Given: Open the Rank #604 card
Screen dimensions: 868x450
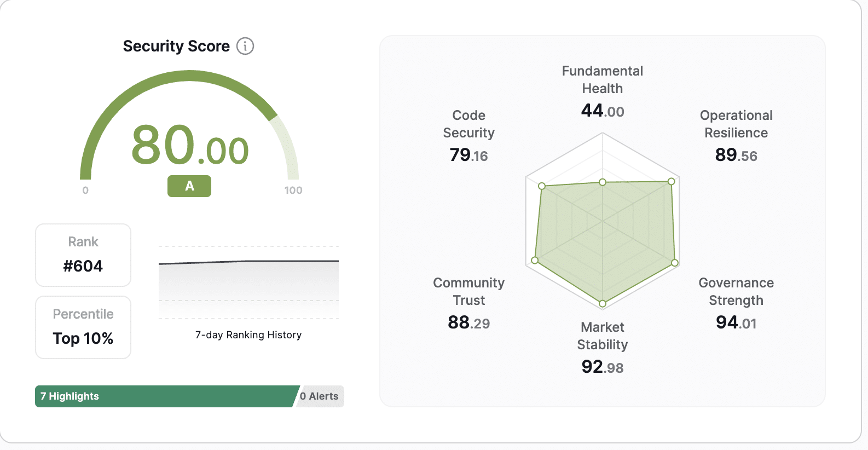Looking at the screenshot, I should point(83,255).
